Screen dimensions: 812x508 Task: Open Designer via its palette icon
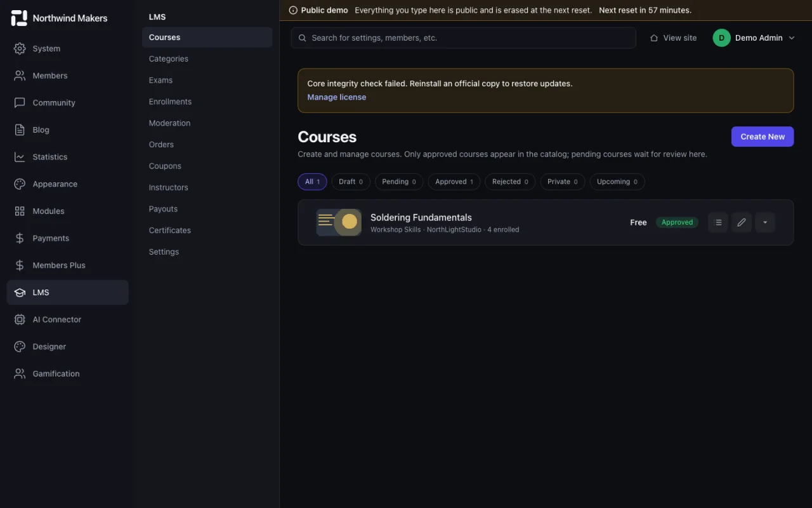pyautogui.click(x=20, y=347)
